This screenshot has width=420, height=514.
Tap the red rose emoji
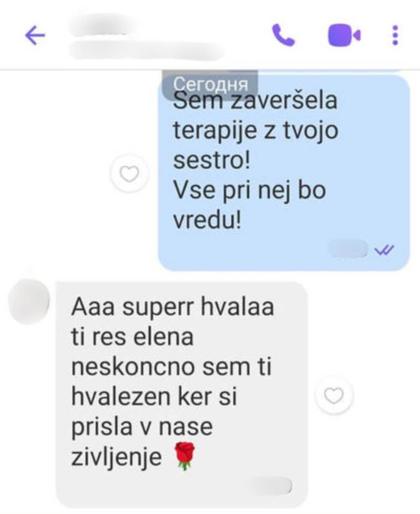pos(184,456)
